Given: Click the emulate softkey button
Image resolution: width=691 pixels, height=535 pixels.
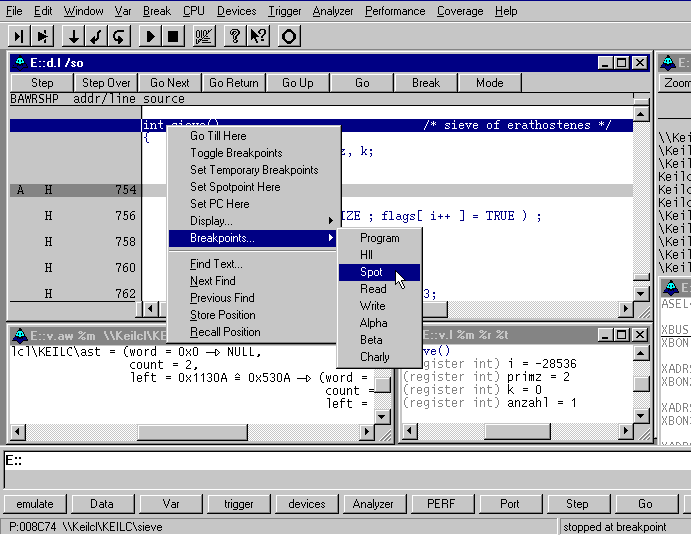Looking at the screenshot, I should [x=35, y=504].
